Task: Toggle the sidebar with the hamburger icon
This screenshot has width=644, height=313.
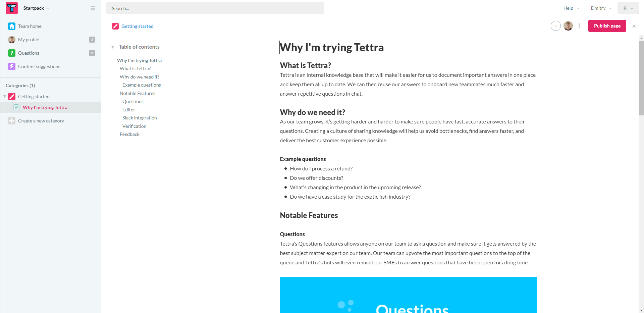Action: pyautogui.click(x=93, y=8)
